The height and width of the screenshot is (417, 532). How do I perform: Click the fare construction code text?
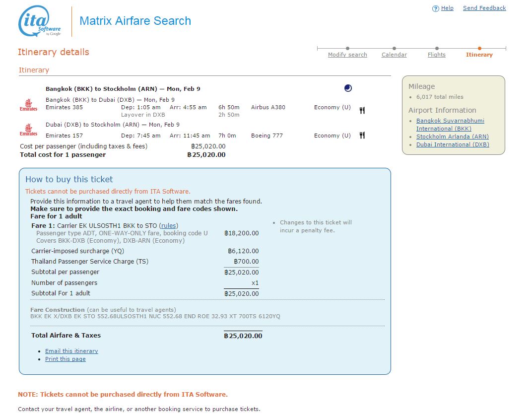click(155, 316)
